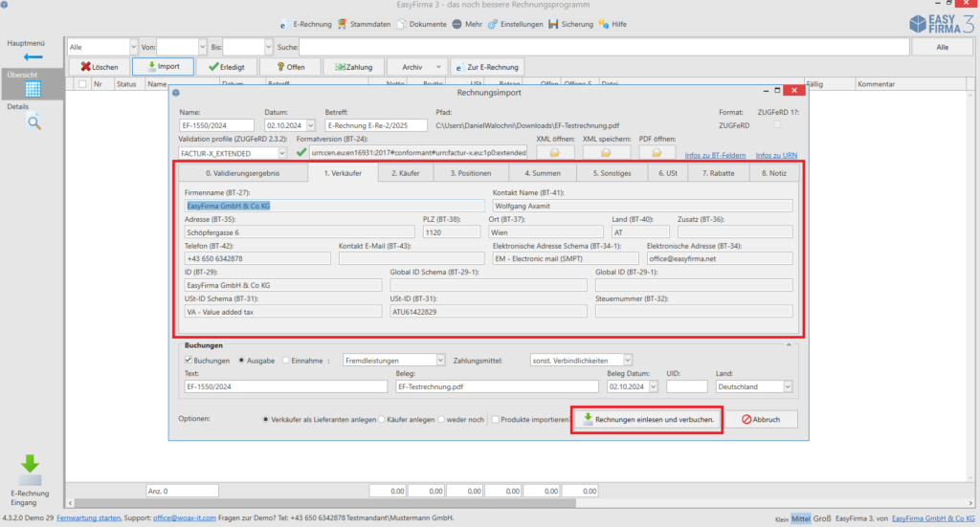Click the Löschen button
This screenshot has height=527, width=980.
[x=100, y=67]
